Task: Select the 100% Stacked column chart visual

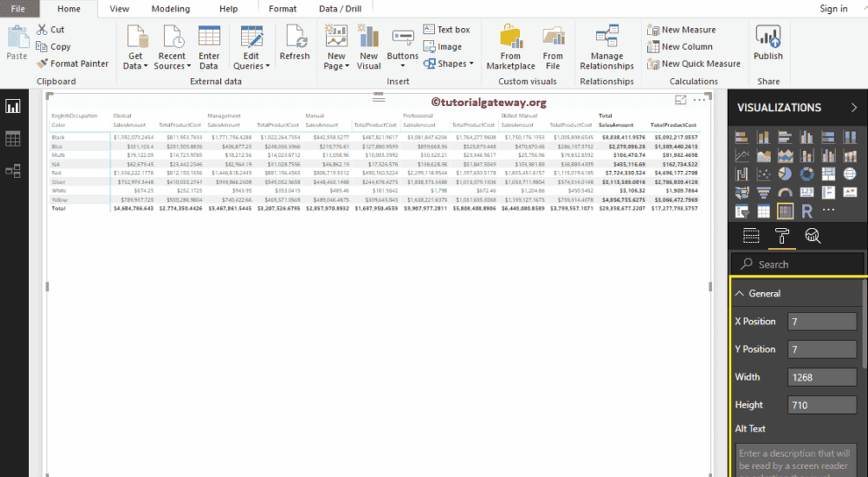Action: 850,138
